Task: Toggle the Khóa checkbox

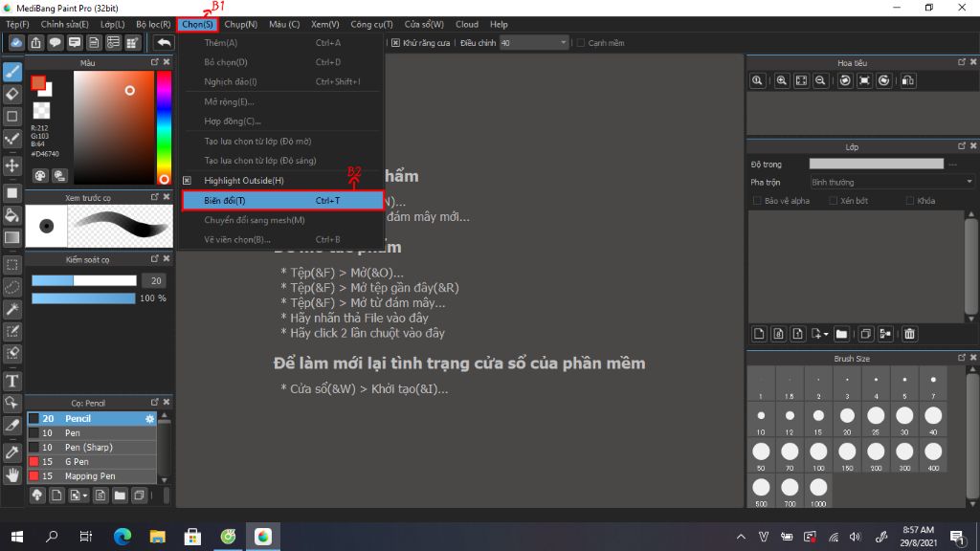Action: [x=910, y=201]
